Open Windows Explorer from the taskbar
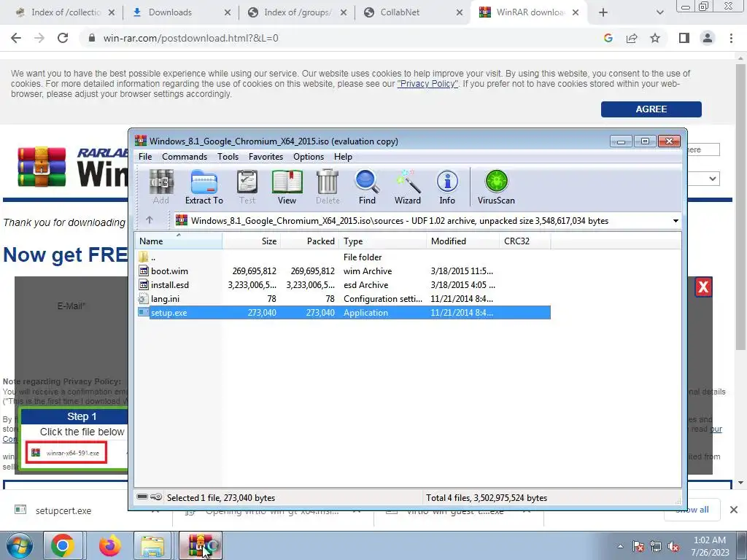 [152, 545]
